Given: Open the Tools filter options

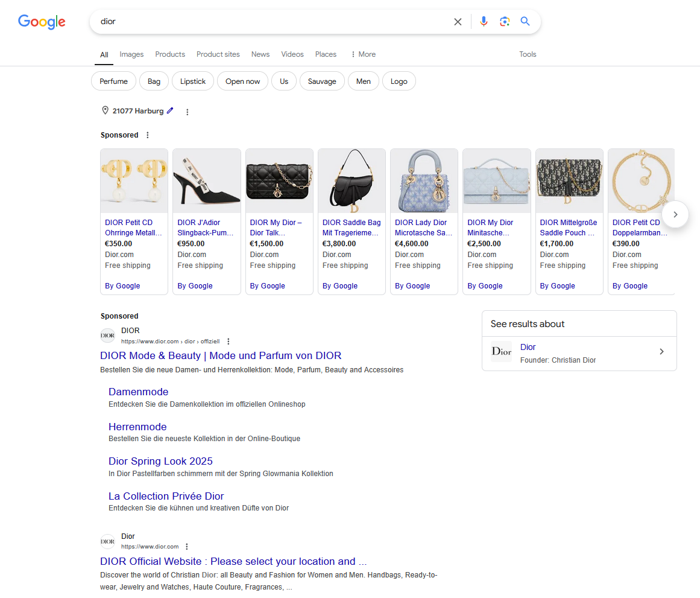Looking at the screenshot, I should pos(528,54).
